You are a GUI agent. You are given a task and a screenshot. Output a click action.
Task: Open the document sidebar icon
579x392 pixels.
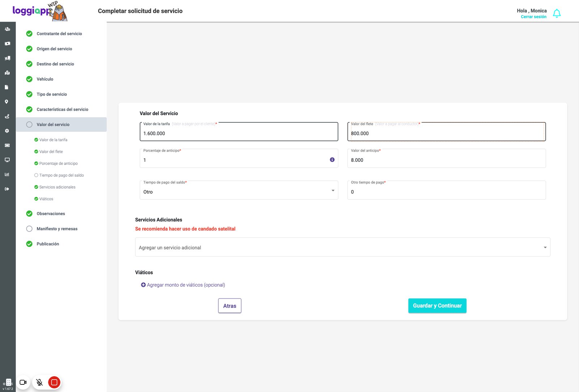click(7, 87)
